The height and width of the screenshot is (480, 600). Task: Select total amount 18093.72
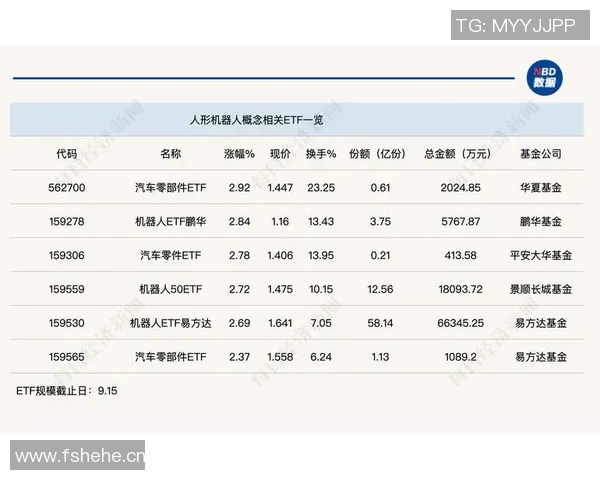460,289
